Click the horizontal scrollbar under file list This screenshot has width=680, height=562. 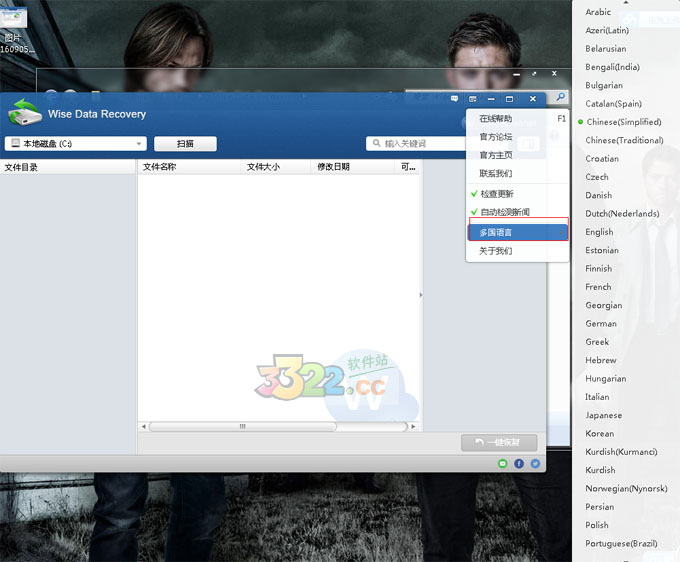click(x=277, y=426)
